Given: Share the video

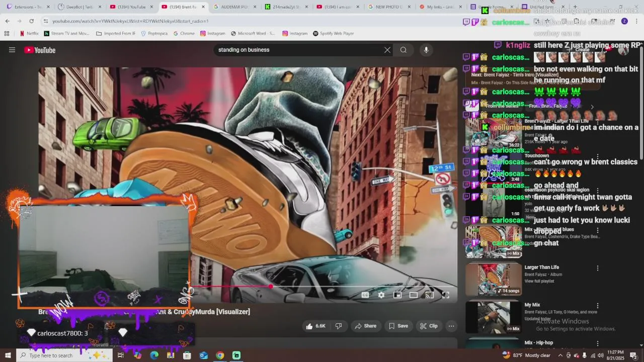Looking at the screenshot, I should 366,326.
